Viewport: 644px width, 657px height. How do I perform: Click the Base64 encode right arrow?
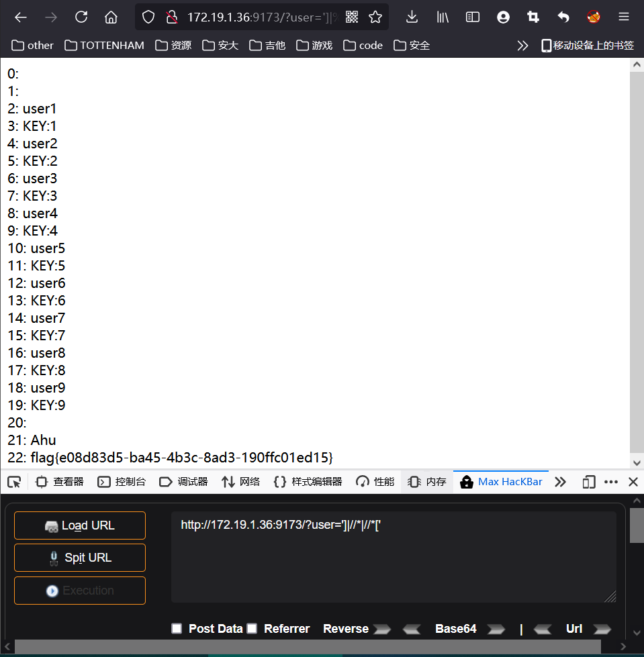[496, 629]
